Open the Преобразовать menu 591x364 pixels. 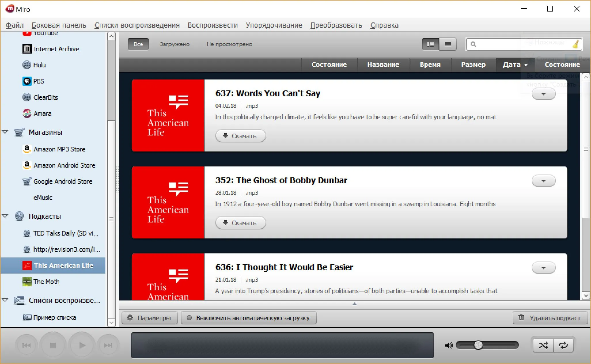336,25
